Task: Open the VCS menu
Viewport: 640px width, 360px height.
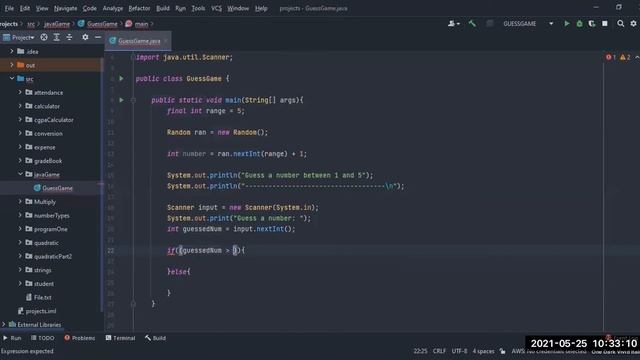Action: click(x=216, y=8)
